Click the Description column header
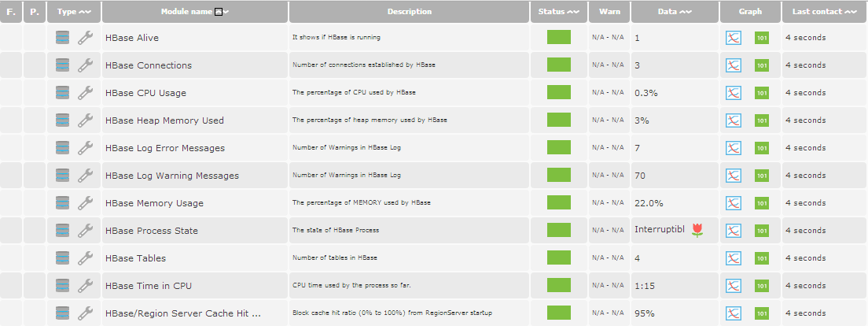Viewport: 868px width, 326px height. (410, 12)
